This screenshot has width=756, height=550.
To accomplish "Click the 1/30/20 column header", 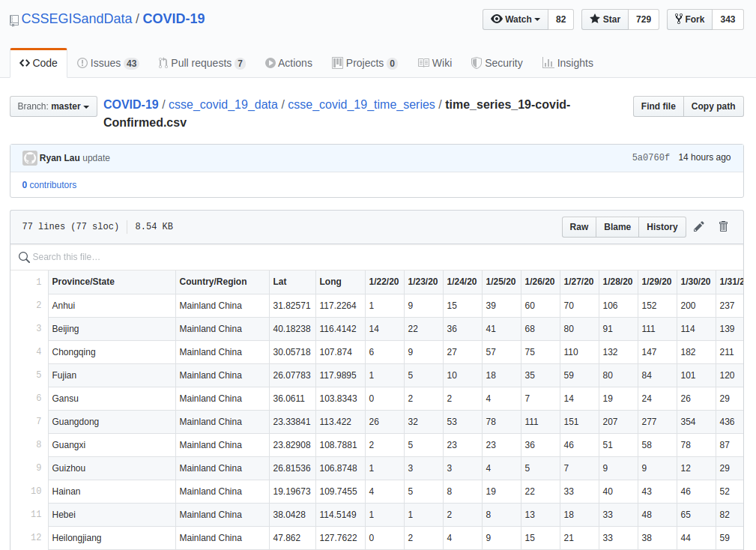I will 696,282.
